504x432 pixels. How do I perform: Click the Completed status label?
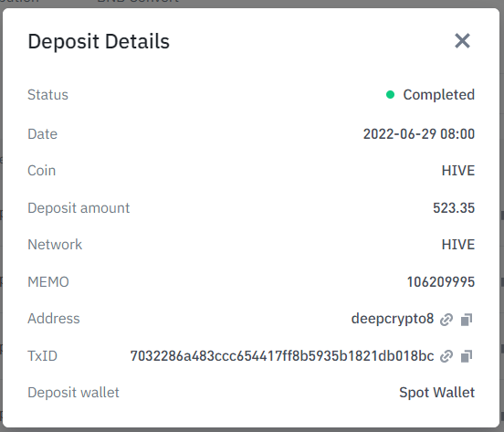tap(439, 94)
